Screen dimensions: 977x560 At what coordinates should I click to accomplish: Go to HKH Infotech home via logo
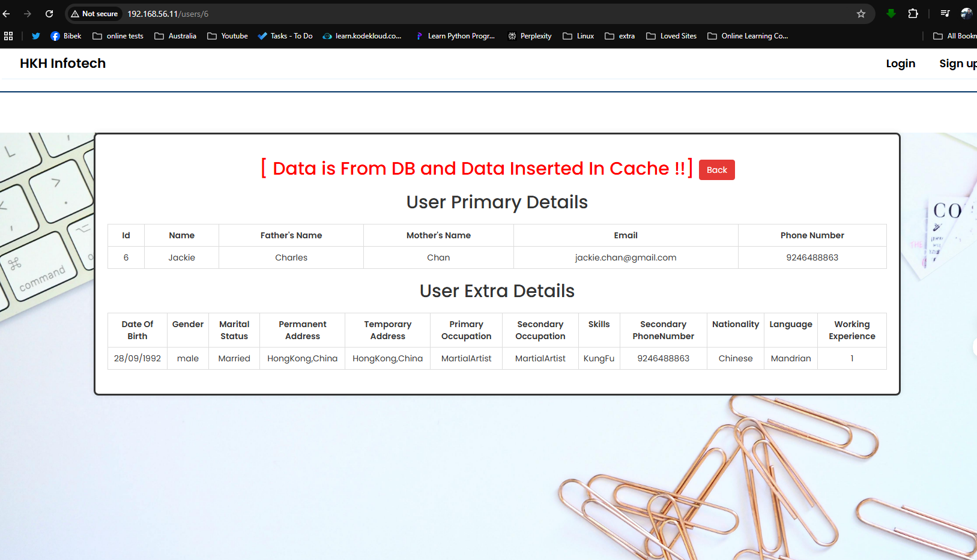click(x=62, y=64)
